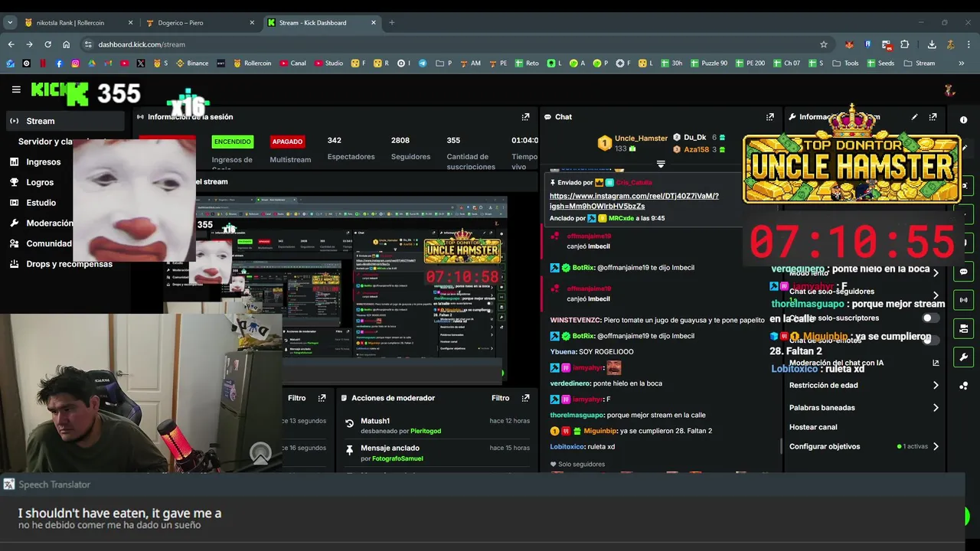Click Matush1 in moderator actions

pos(375,421)
